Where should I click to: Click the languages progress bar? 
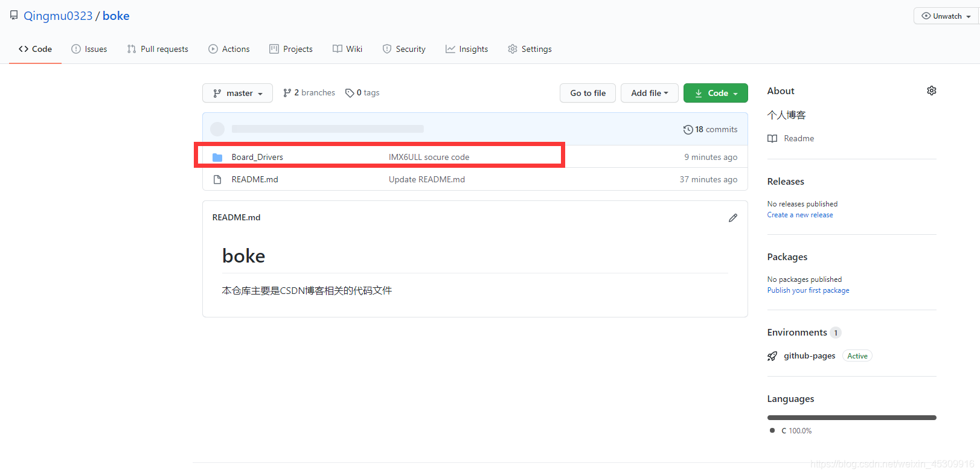[851, 418]
